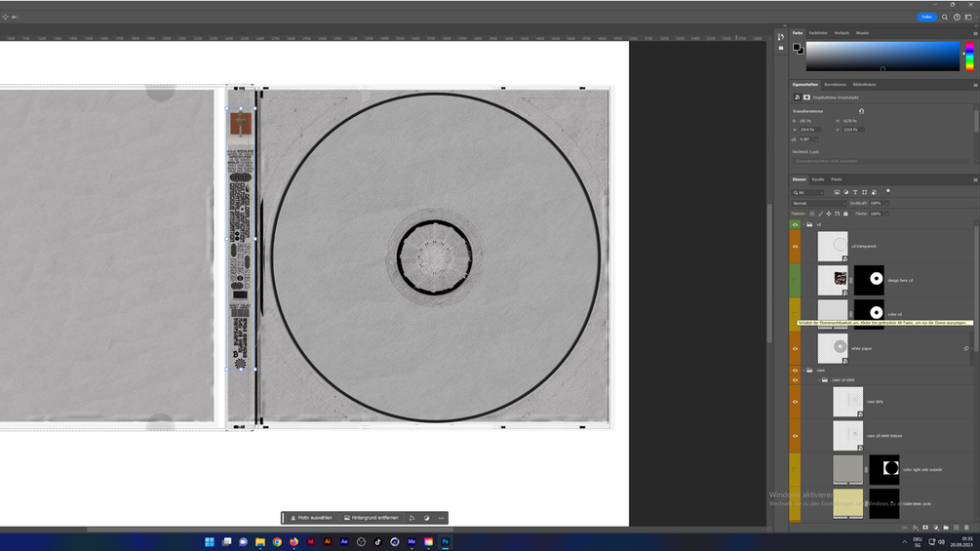Click the X position input field
This screenshot has width=980, height=551.
[x=809, y=130]
